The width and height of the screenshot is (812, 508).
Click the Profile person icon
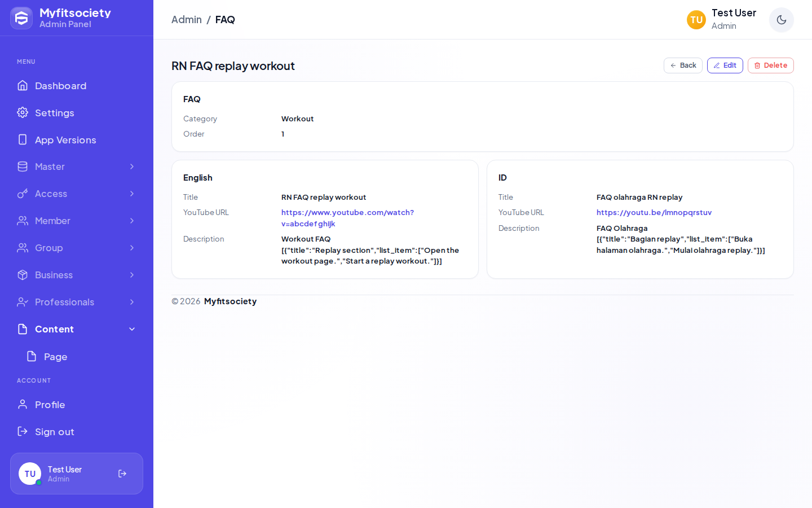23,404
